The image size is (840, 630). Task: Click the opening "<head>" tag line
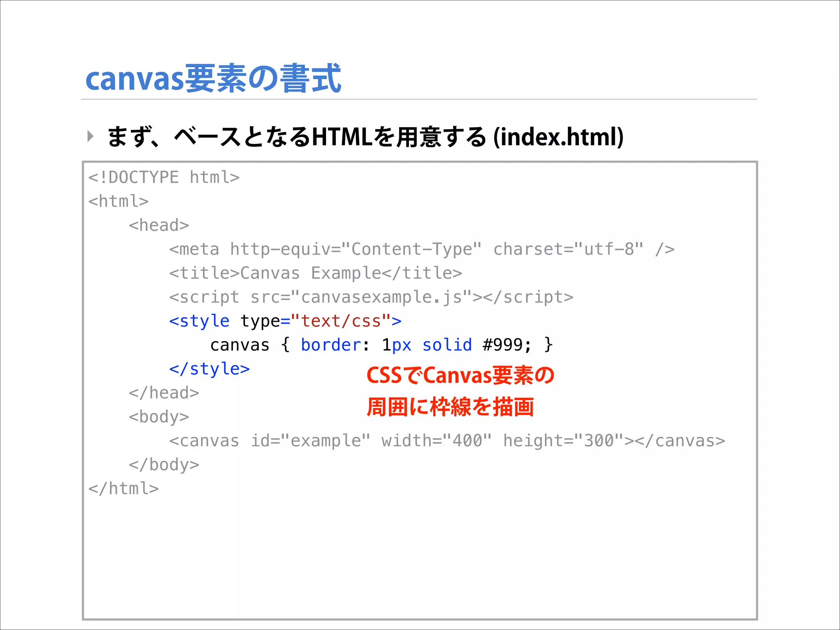pyautogui.click(x=159, y=225)
